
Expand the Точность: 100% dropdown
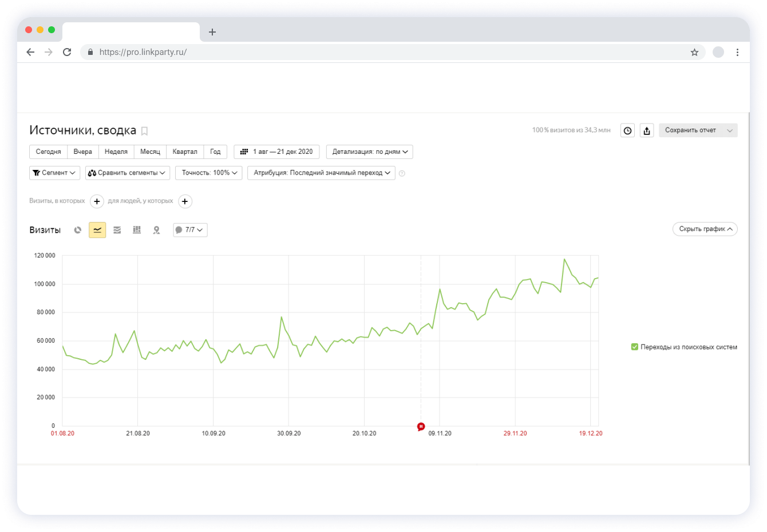pos(209,173)
